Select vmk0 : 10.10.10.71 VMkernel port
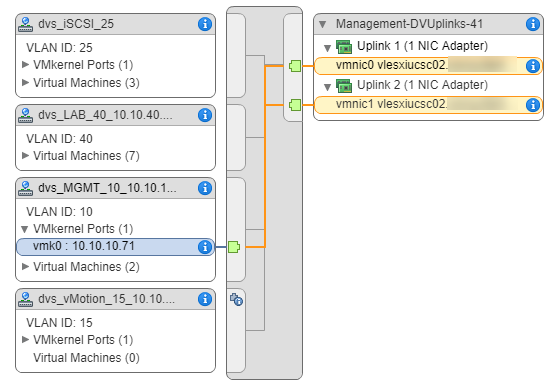 pyautogui.click(x=115, y=247)
